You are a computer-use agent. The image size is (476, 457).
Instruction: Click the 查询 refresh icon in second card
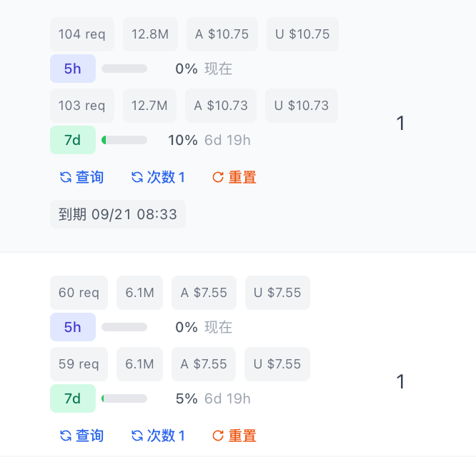pyautogui.click(x=66, y=436)
